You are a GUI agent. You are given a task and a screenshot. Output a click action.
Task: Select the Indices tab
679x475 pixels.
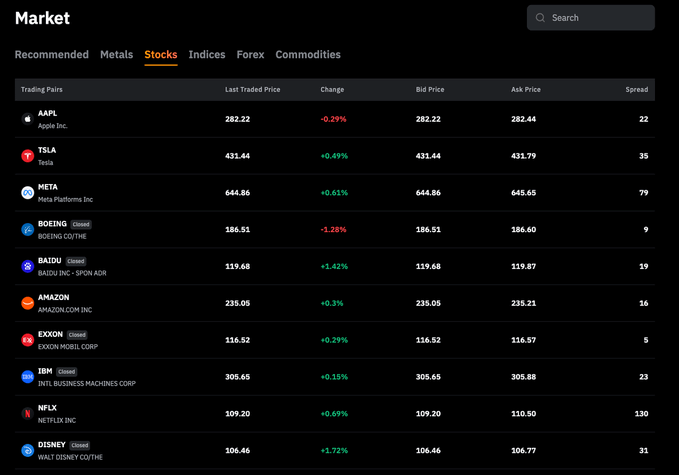click(x=207, y=55)
